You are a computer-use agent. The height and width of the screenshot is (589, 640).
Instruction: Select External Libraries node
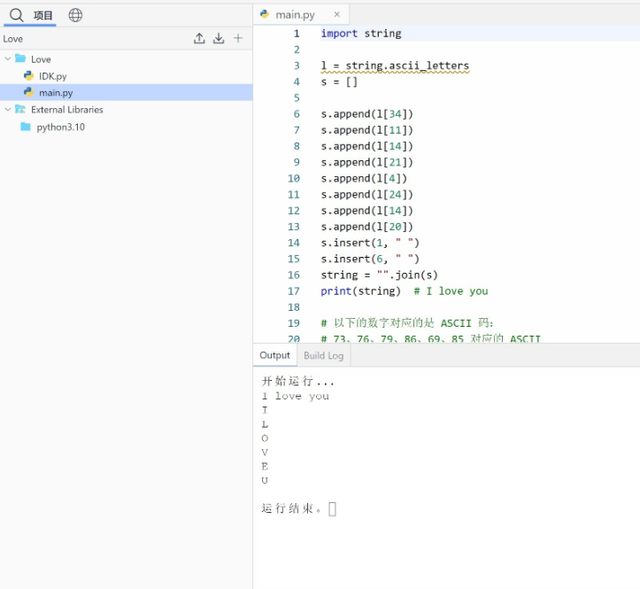[x=67, y=109]
